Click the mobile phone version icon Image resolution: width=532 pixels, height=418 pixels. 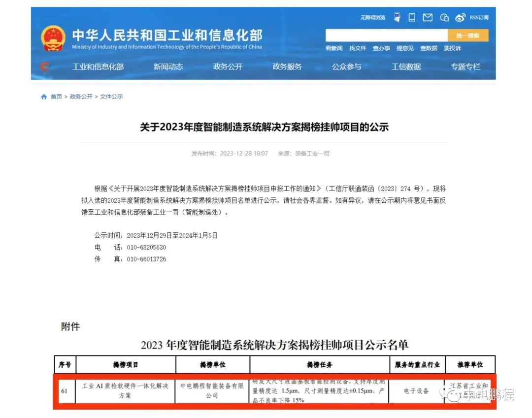click(x=412, y=16)
